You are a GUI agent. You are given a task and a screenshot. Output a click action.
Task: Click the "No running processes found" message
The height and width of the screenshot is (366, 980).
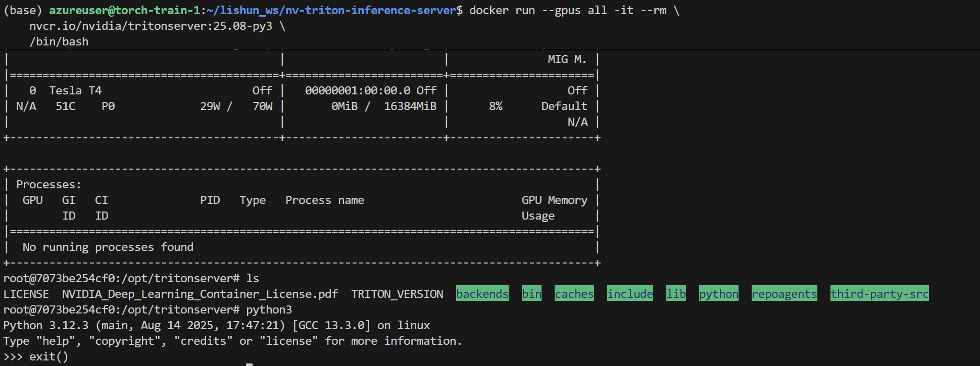(x=108, y=247)
